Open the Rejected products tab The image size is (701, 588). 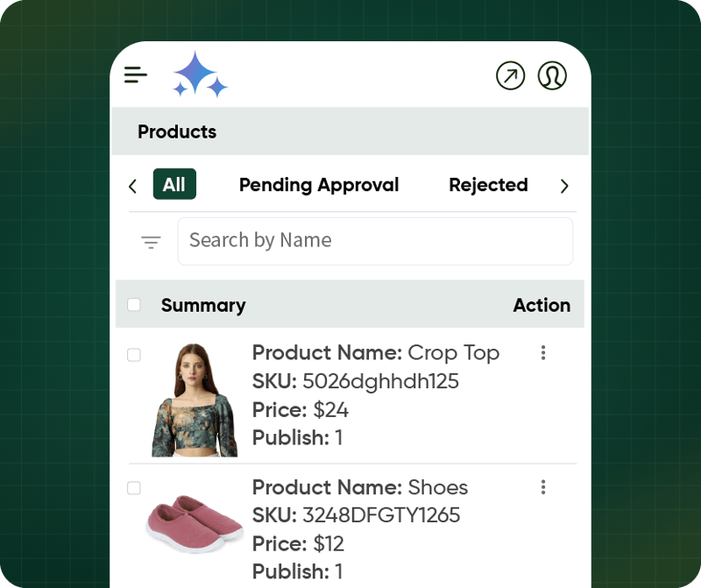click(x=488, y=185)
